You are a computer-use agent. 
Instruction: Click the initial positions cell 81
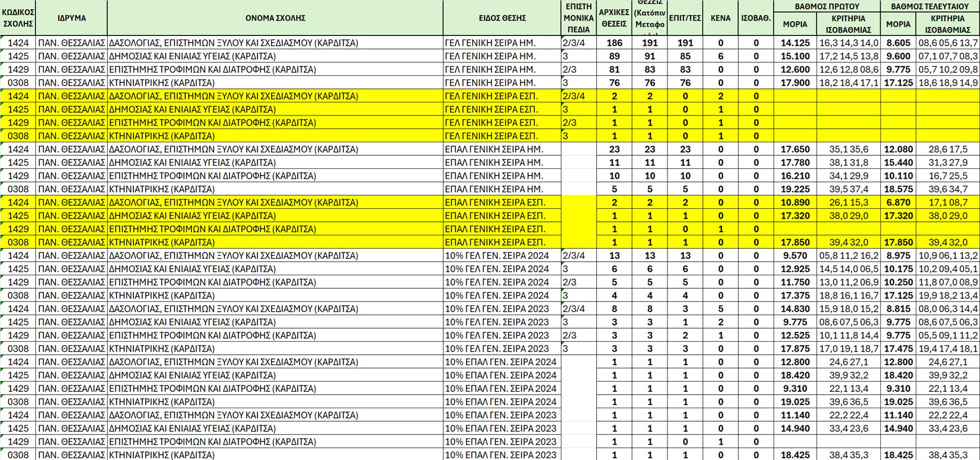[614, 69]
